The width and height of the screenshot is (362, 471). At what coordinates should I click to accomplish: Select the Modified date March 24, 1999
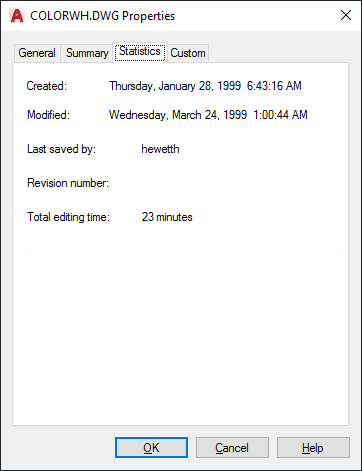click(x=208, y=115)
